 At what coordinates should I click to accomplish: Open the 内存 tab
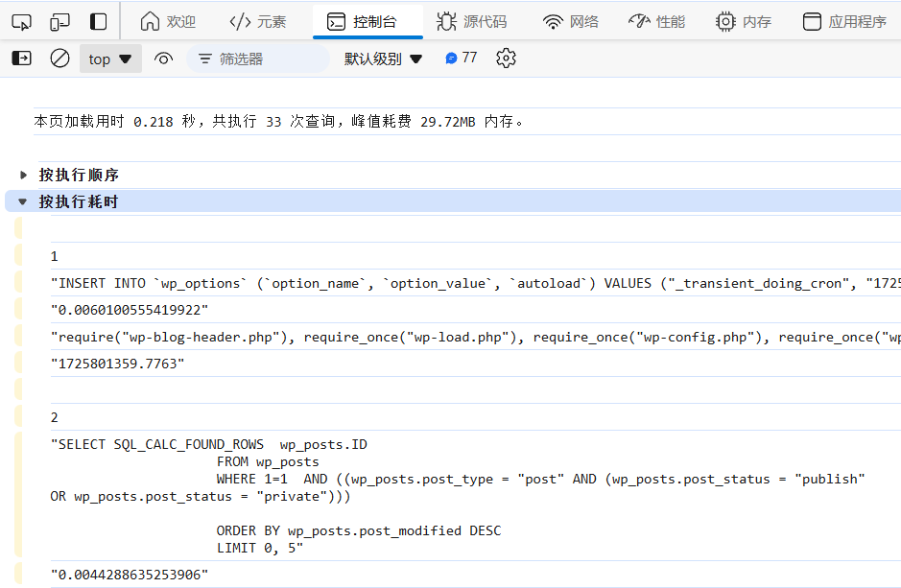point(744,22)
